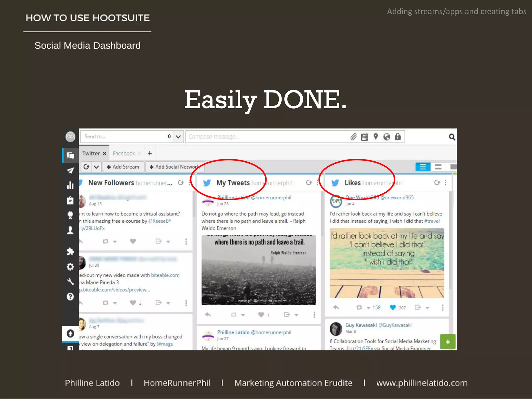This screenshot has height=399, width=532.
Task: Open the @mags mention link
Action: tap(165, 344)
